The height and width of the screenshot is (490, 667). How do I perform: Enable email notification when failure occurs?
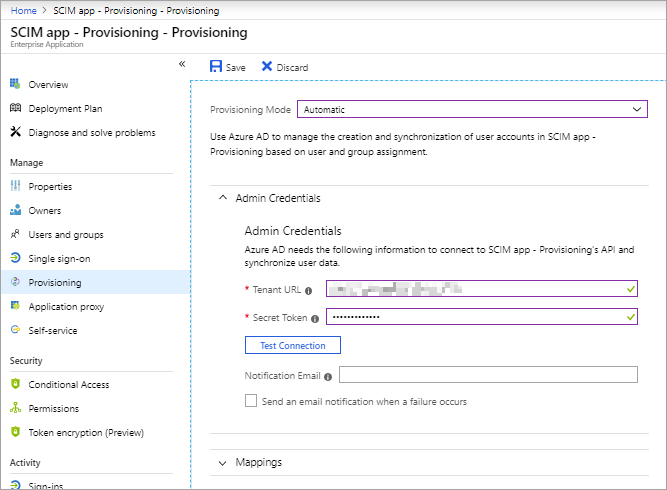251,401
